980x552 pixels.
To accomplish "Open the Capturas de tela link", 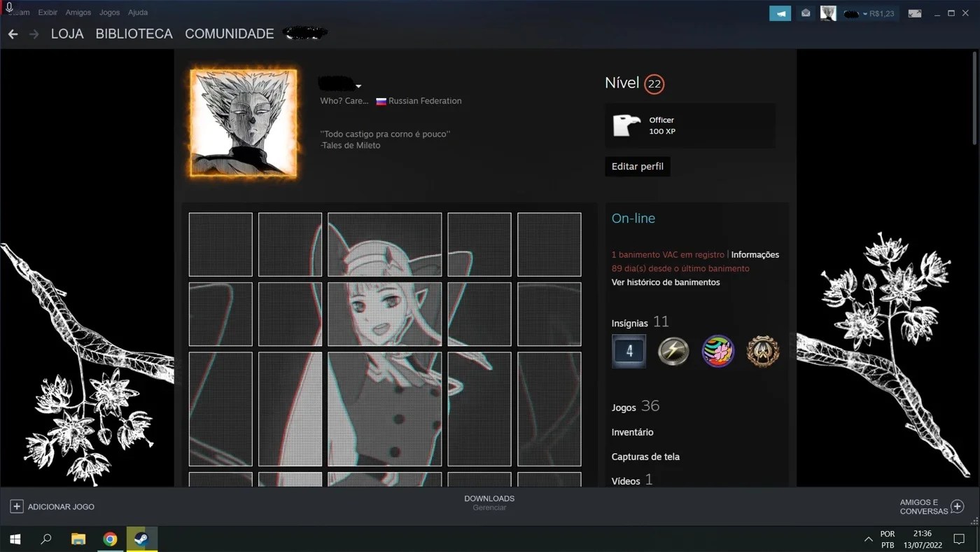I will click(x=645, y=457).
